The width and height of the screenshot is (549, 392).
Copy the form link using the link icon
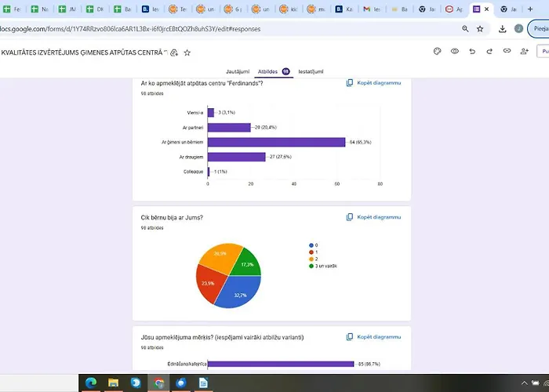pos(507,51)
